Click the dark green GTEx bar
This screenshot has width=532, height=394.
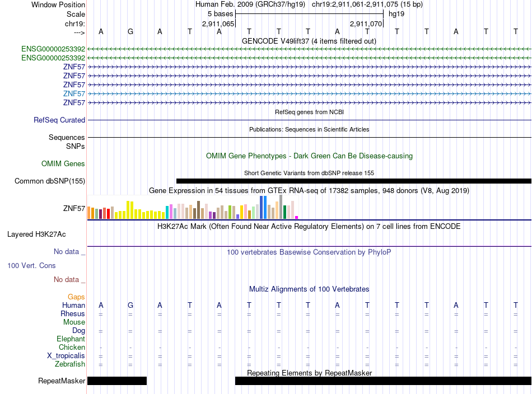click(x=284, y=212)
